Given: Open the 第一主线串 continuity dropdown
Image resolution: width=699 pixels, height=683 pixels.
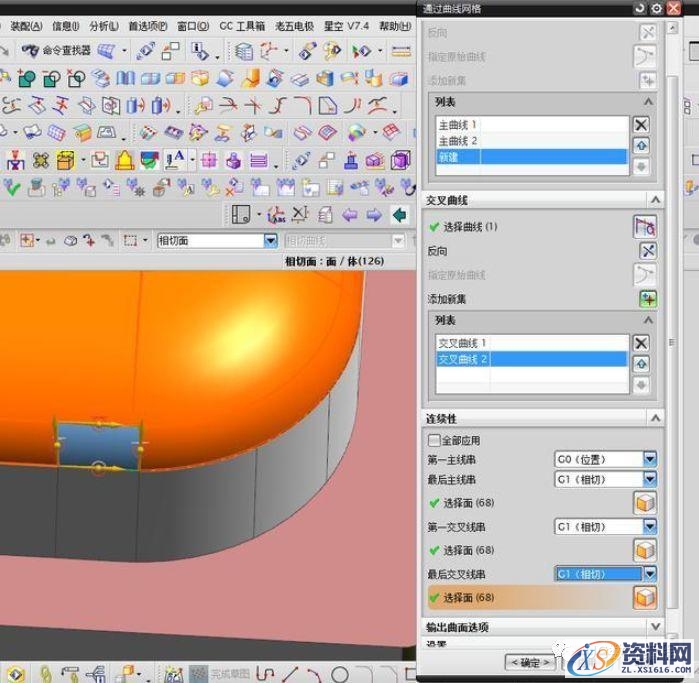Looking at the screenshot, I should tap(650, 459).
